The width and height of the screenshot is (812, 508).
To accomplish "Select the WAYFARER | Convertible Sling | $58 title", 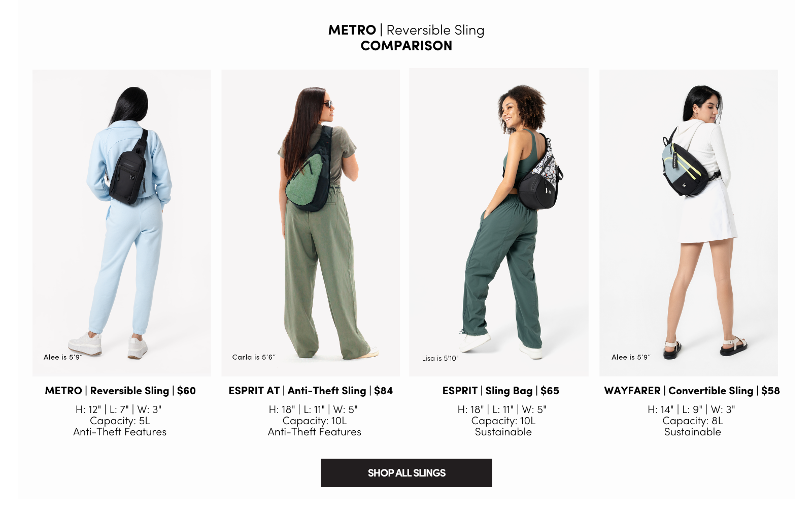I will pyautogui.click(x=692, y=391).
